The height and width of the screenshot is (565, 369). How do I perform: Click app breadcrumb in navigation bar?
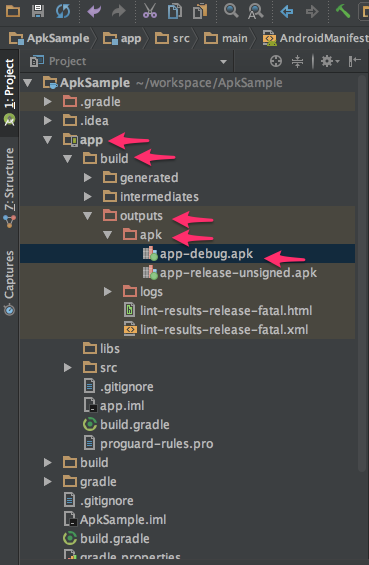122,38
